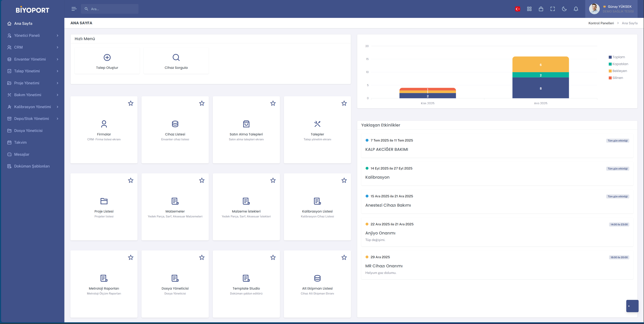The height and width of the screenshot is (324, 644).
Task: Toggle fullscreen mode icon
Action: 552,9
